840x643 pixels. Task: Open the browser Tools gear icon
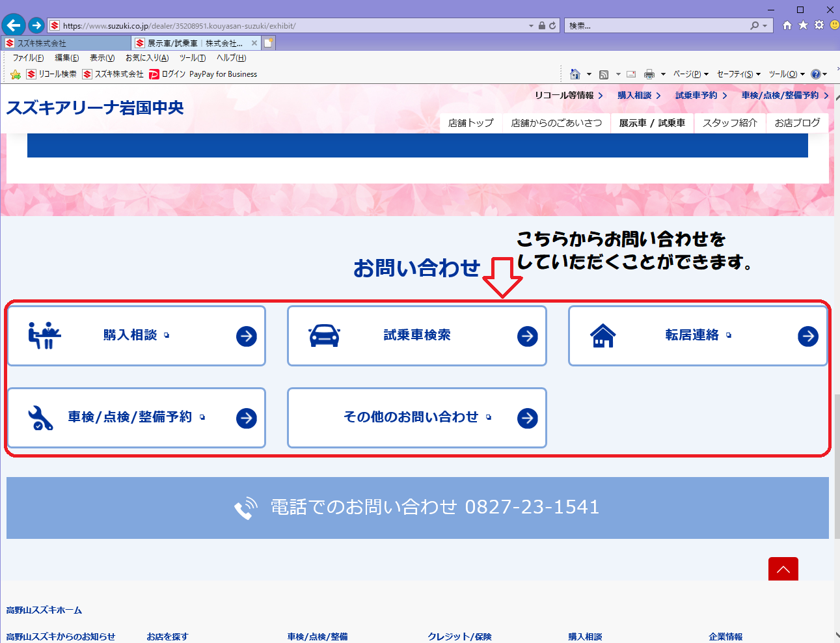pos(819,25)
